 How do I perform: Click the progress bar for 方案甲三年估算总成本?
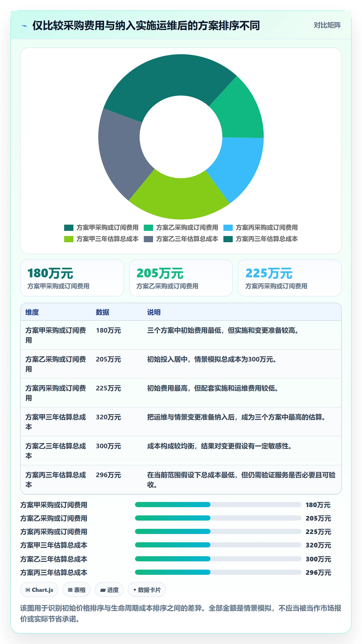pyautogui.click(x=218, y=545)
